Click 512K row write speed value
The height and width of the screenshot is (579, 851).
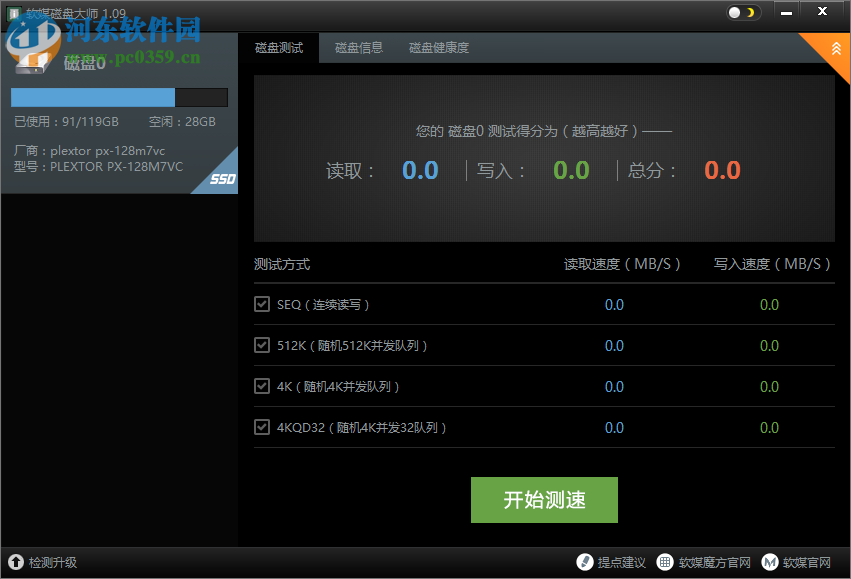click(769, 346)
